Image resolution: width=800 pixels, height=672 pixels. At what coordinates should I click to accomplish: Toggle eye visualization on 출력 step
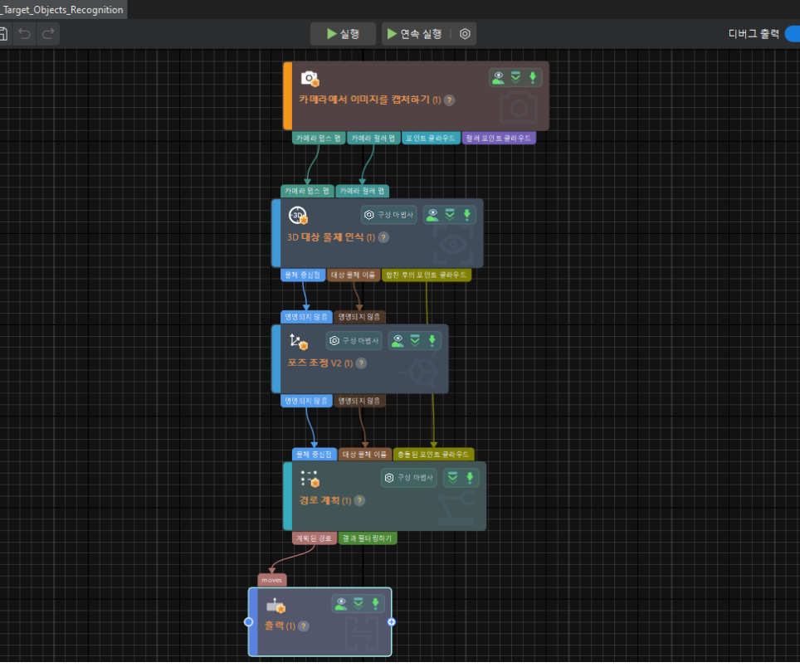click(341, 603)
